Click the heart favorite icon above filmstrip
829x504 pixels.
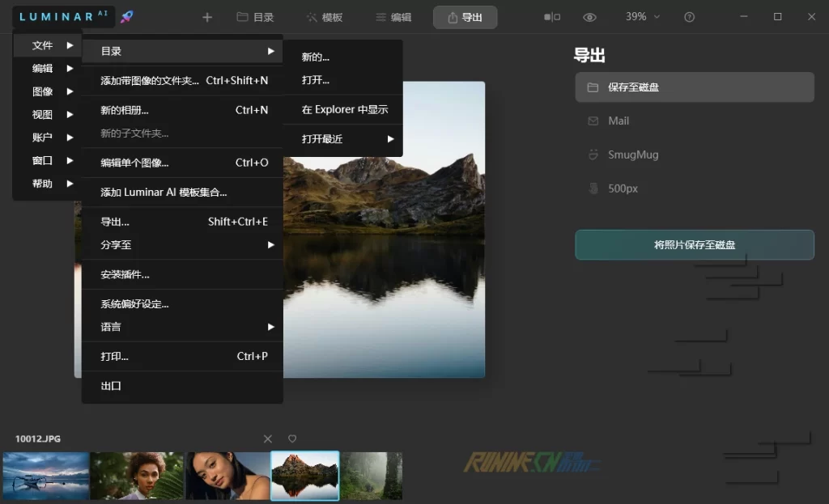click(292, 438)
